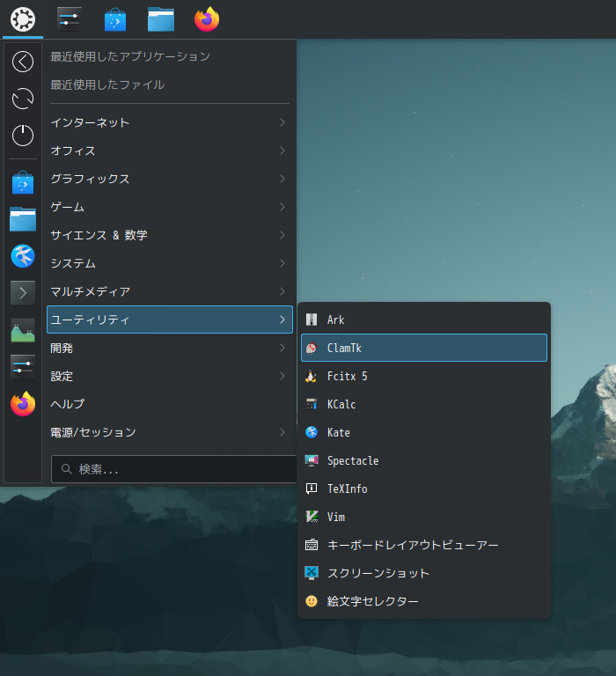Launch KCalc by its label
Screen dimensions: 616x676
click(x=341, y=404)
